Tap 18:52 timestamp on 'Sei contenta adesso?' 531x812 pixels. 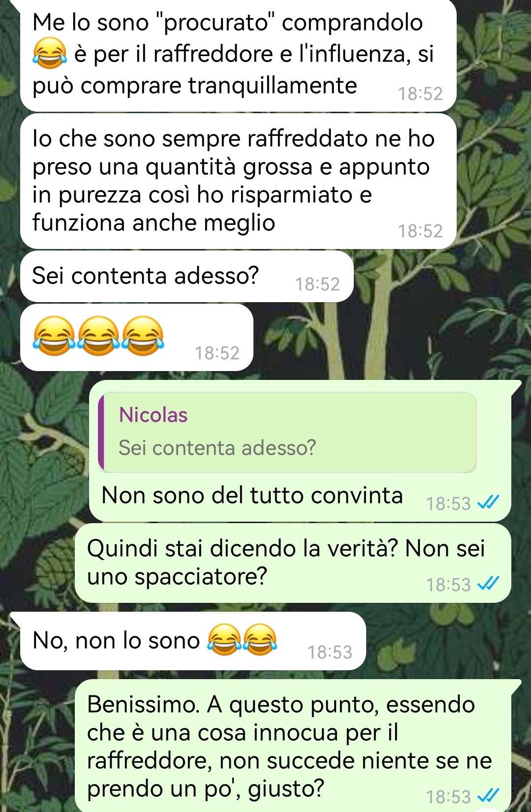(317, 284)
